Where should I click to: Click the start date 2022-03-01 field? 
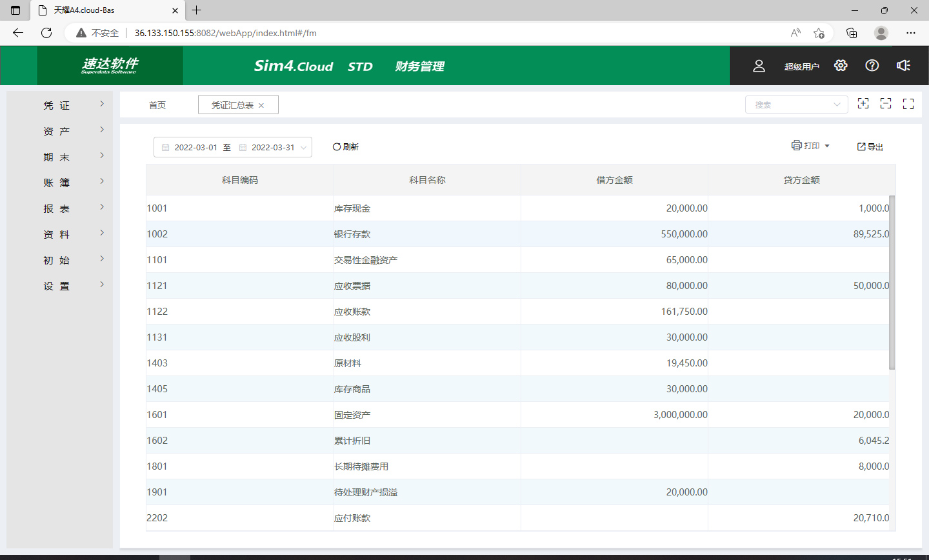click(x=195, y=148)
